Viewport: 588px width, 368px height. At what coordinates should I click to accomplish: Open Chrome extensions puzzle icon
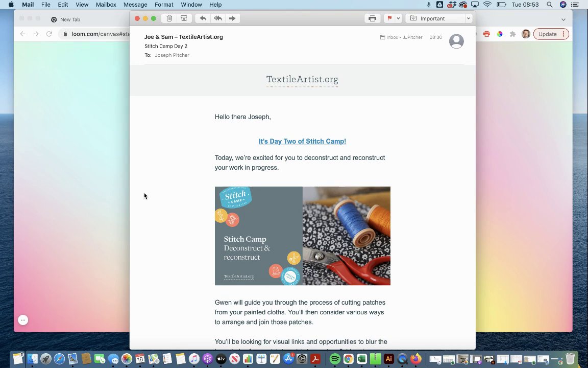pyautogui.click(x=512, y=34)
